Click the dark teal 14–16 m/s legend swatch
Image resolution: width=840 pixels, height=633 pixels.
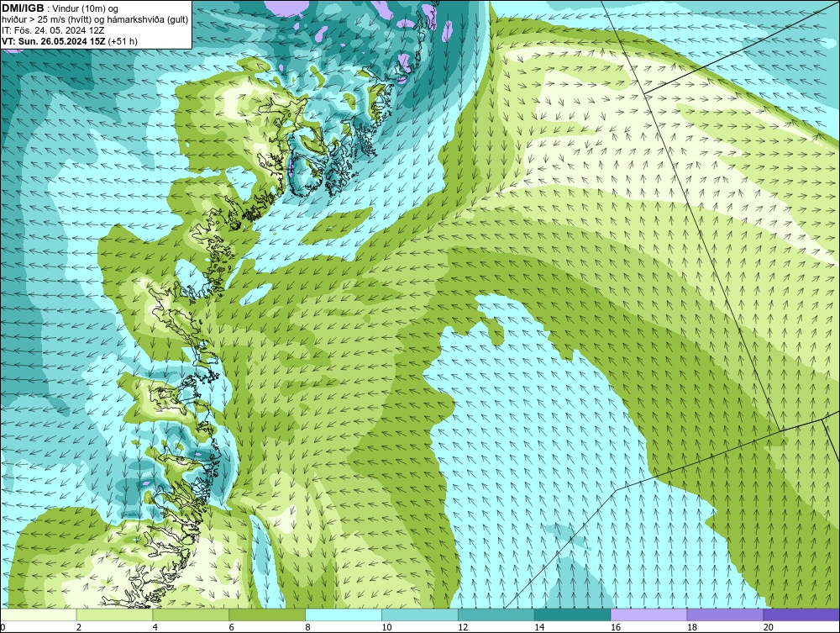pyautogui.click(x=573, y=615)
